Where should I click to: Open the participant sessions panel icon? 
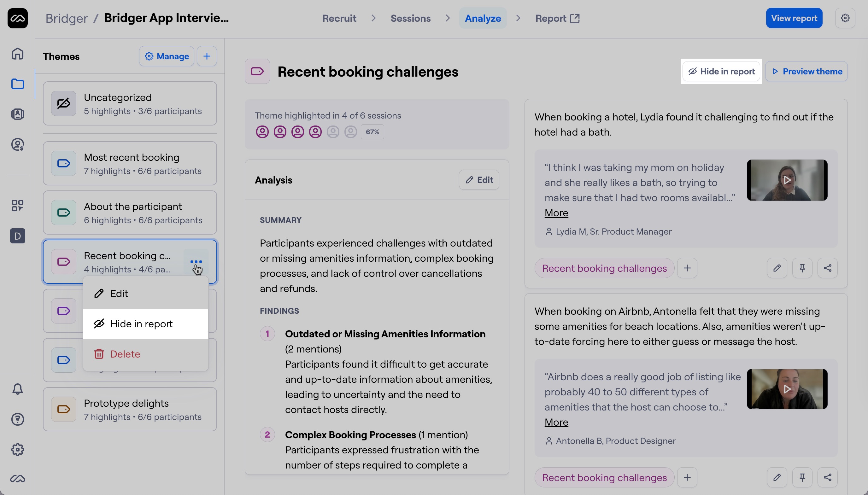(x=17, y=114)
